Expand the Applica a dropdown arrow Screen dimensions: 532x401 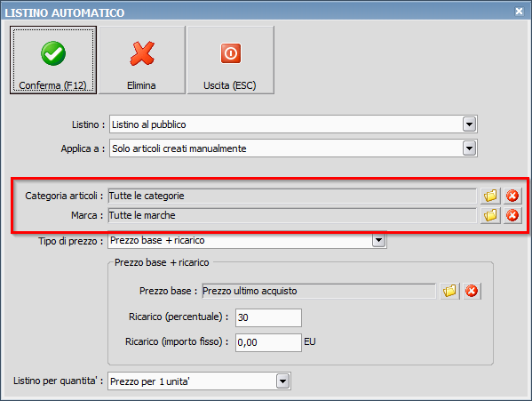pyautogui.click(x=469, y=148)
